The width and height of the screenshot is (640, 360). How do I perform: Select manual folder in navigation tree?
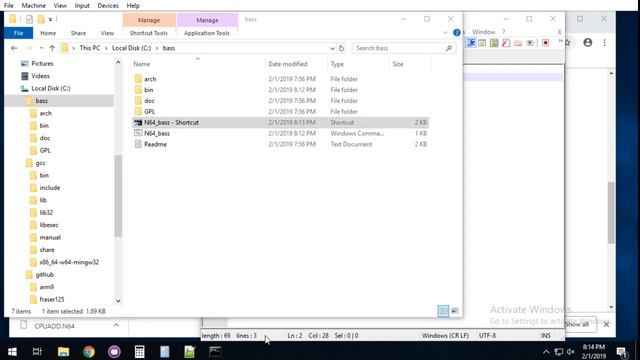(x=50, y=238)
